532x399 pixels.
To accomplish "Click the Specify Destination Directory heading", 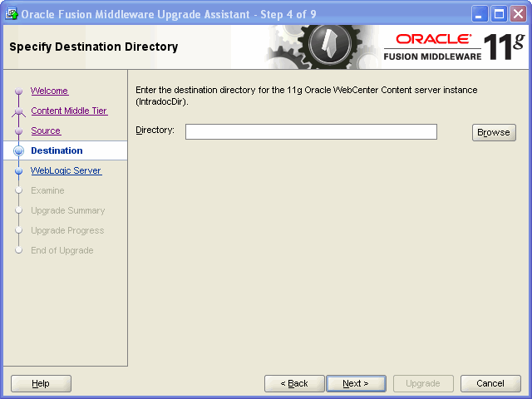I will (x=94, y=47).
